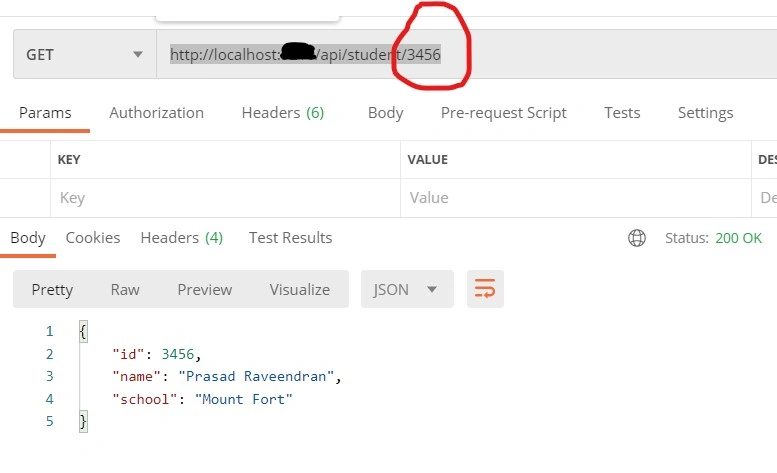Viewport: 777px width, 473px height.
Task: Open the request Headers (6) tab
Action: point(282,113)
